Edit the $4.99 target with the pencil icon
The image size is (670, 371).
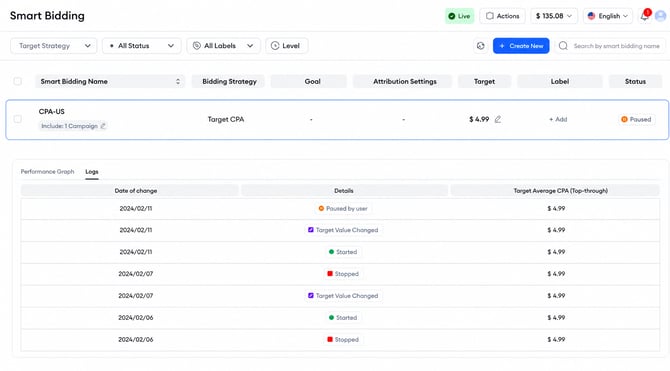[498, 119]
